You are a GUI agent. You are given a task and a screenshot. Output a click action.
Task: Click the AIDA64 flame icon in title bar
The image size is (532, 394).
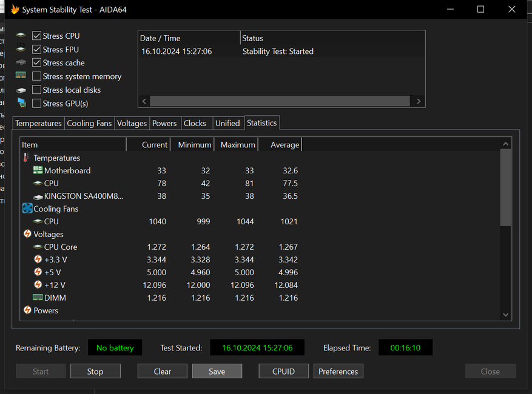(x=15, y=10)
